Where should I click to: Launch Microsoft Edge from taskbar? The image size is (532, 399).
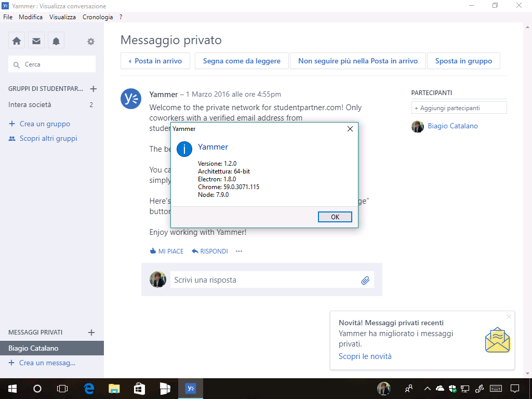click(x=89, y=389)
